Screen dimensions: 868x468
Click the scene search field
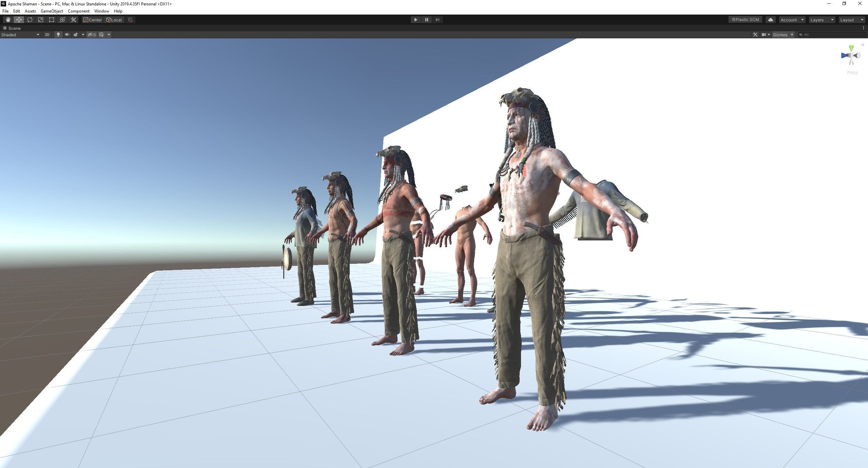coord(833,35)
